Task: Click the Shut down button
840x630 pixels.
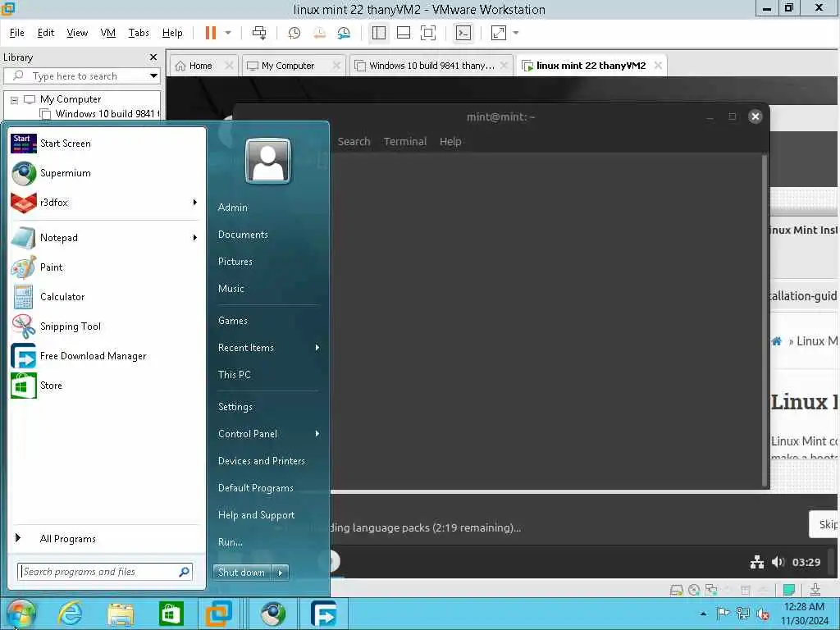Action: coord(242,573)
